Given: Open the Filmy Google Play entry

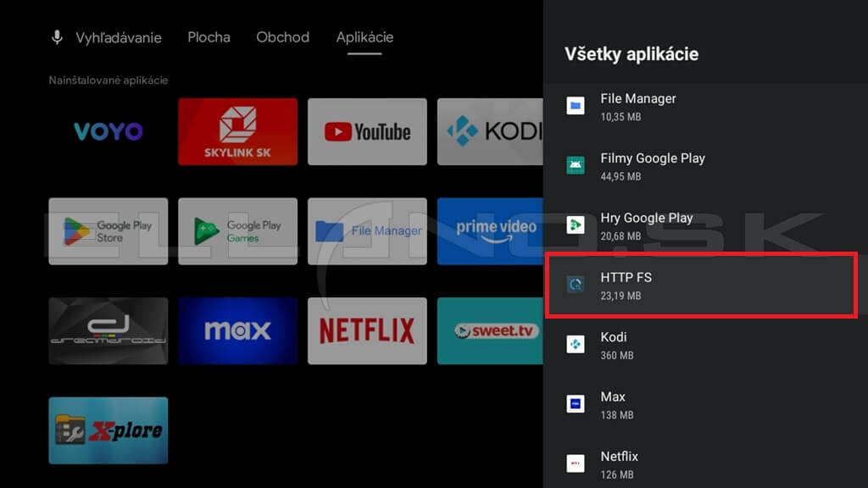Looking at the screenshot, I should (705, 167).
